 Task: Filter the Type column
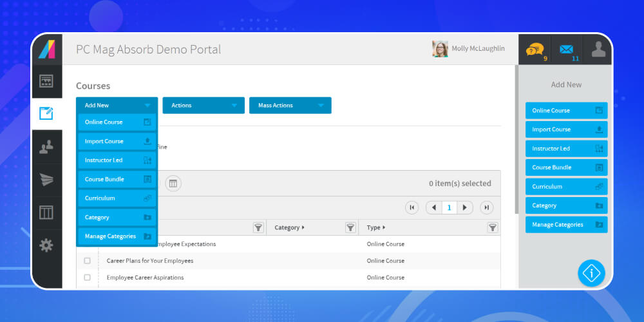[493, 227]
